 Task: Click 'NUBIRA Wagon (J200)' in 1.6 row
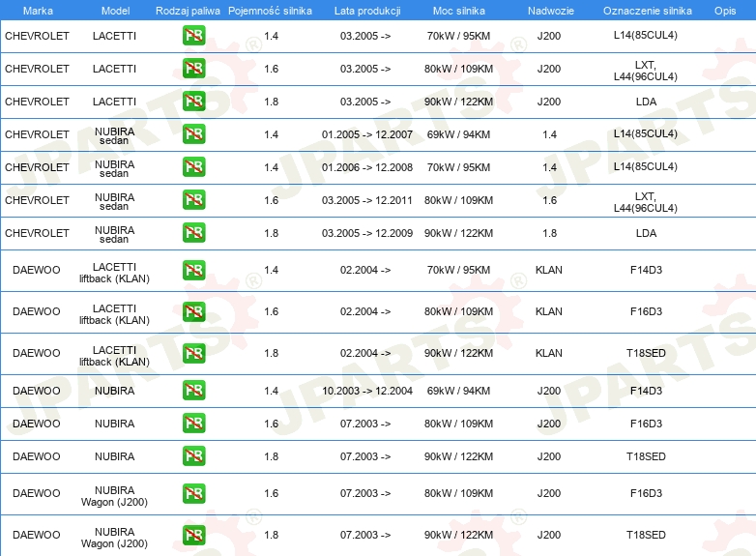tap(114, 496)
